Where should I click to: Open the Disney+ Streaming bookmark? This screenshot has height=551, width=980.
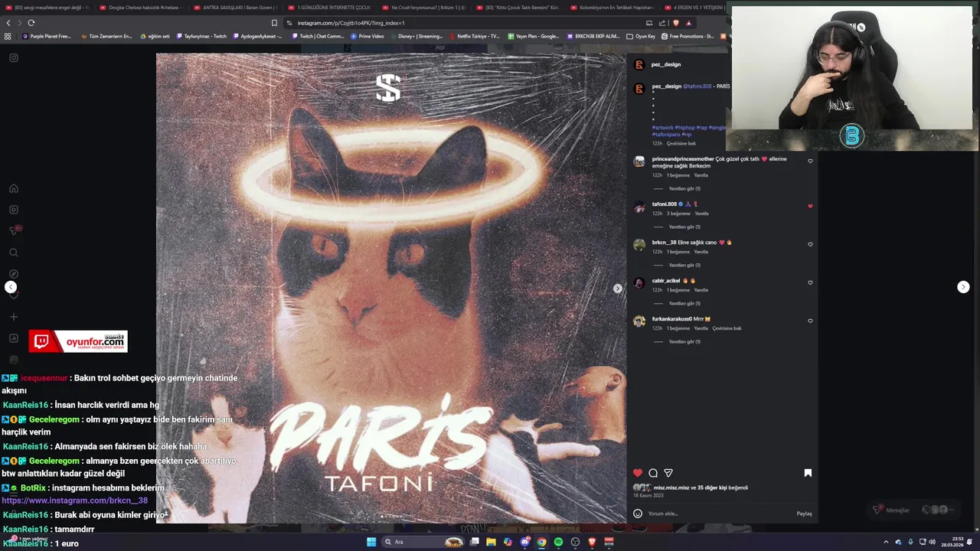[416, 36]
